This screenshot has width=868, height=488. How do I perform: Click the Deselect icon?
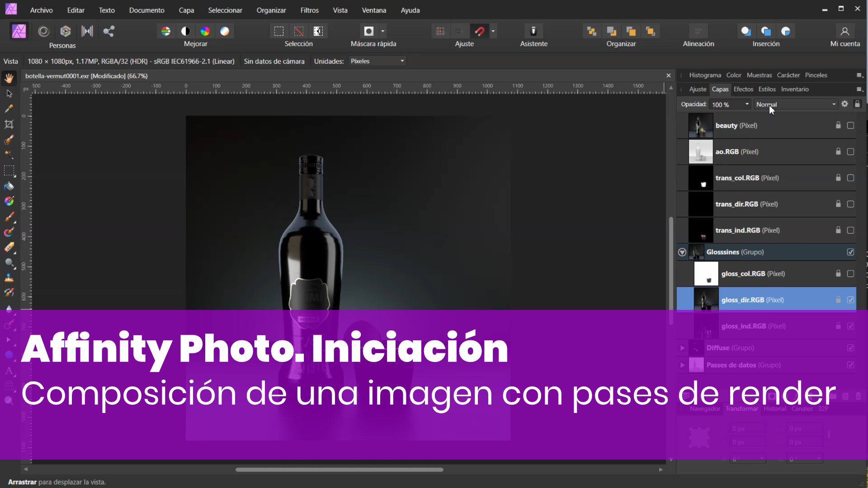click(x=299, y=31)
